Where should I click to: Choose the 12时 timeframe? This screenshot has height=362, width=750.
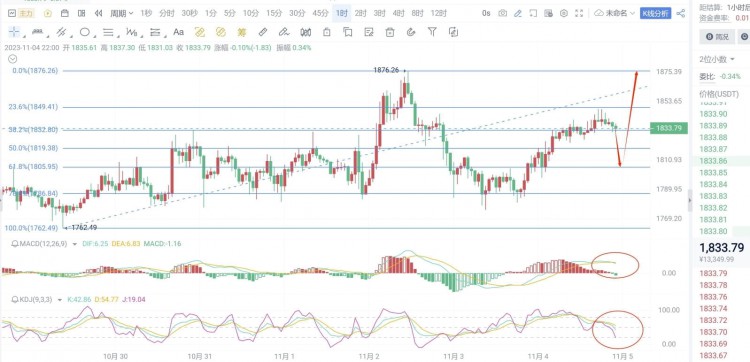439,13
